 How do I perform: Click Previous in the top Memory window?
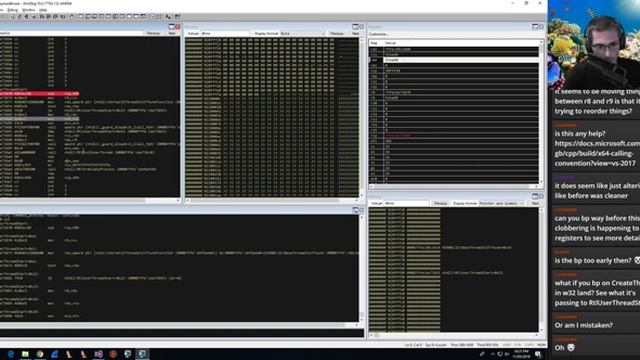[337, 33]
